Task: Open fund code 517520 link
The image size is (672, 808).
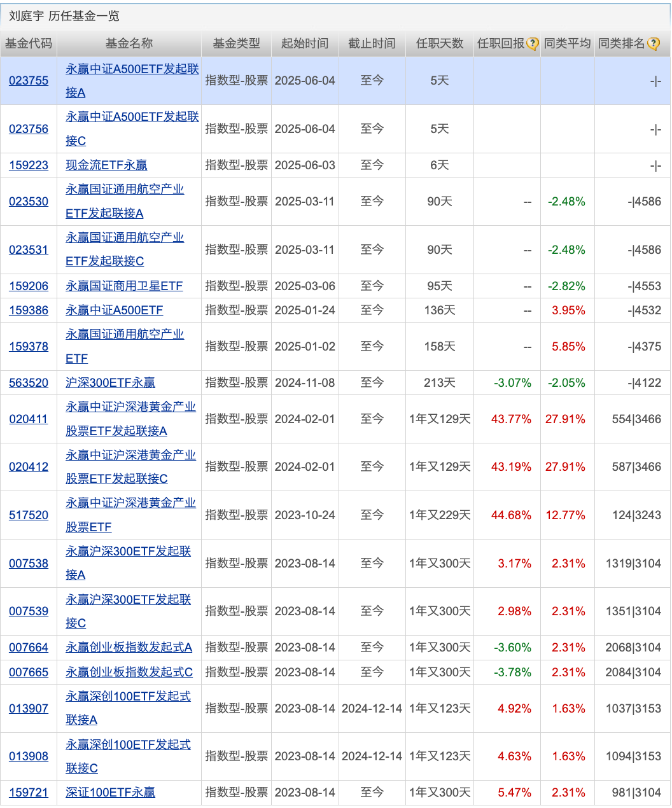Action: coord(29,515)
